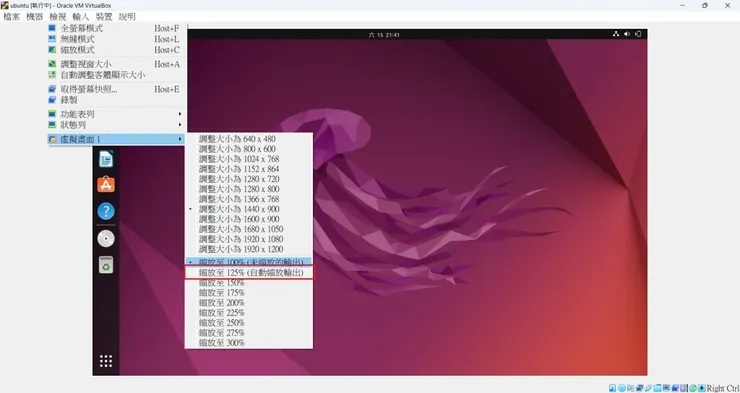Viewport: 740px width, 393px height.
Task: Open the 說明 menu
Action: click(x=127, y=17)
